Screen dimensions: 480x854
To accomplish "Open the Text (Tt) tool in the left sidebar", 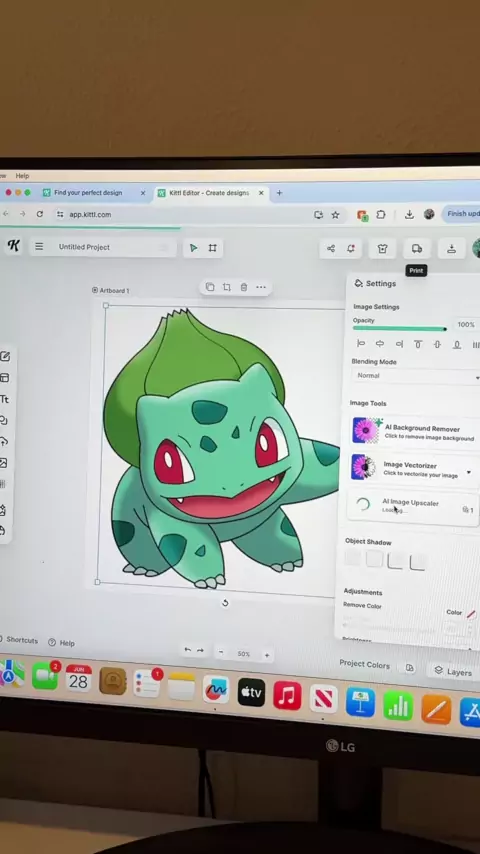I will click(4, 399).
